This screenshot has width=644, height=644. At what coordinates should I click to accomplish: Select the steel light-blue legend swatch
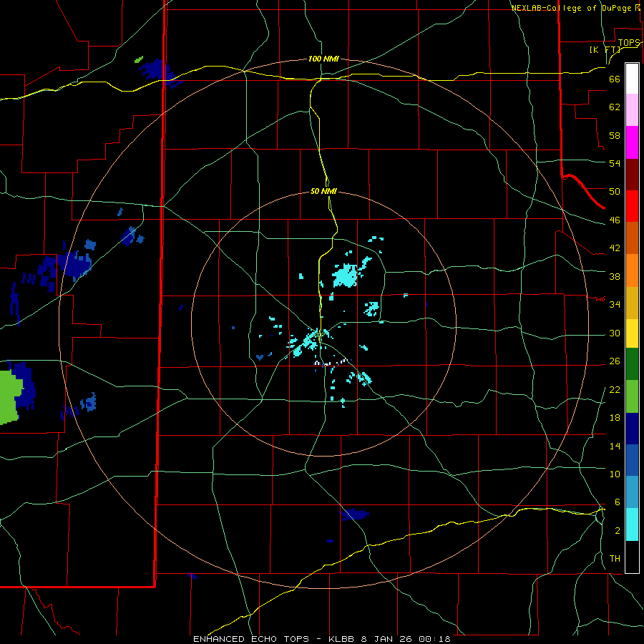[632, 492]
